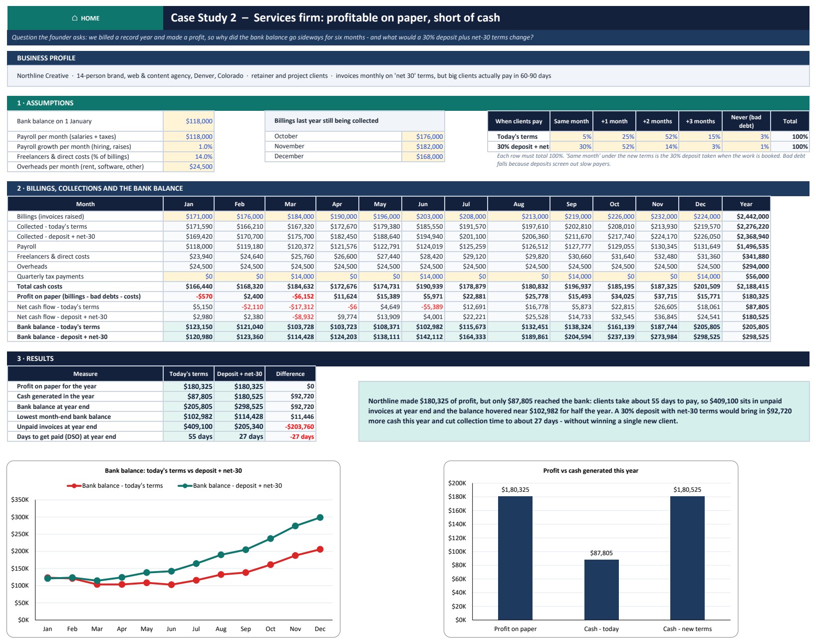The image size is (816, 644).
Task: Click the home icon beside HOME
Action: click(x=75, y=18)
